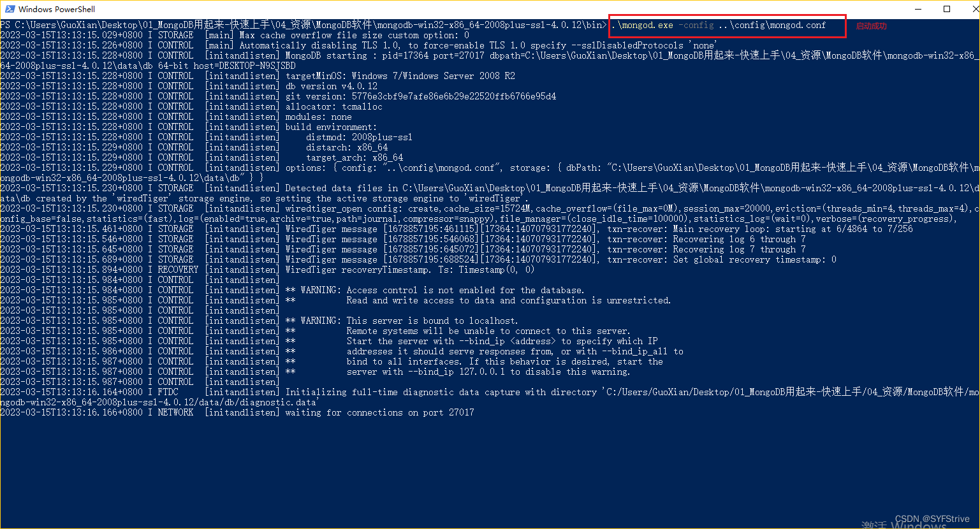This screenshot has width=980, height=529.
Task: Minimize the Windows PowerShell window
Action: (x=919, y=9)
